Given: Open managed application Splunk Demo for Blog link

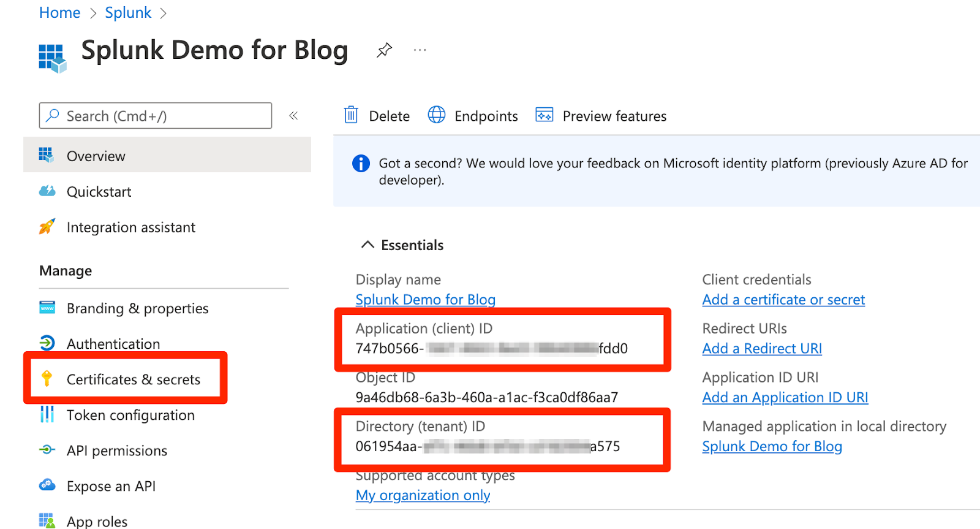Looking at the screenshot, I should pos(772,446).
